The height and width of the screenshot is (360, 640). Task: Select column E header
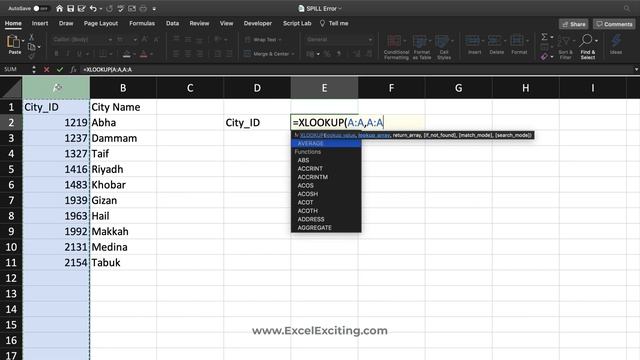click(324, 88)
